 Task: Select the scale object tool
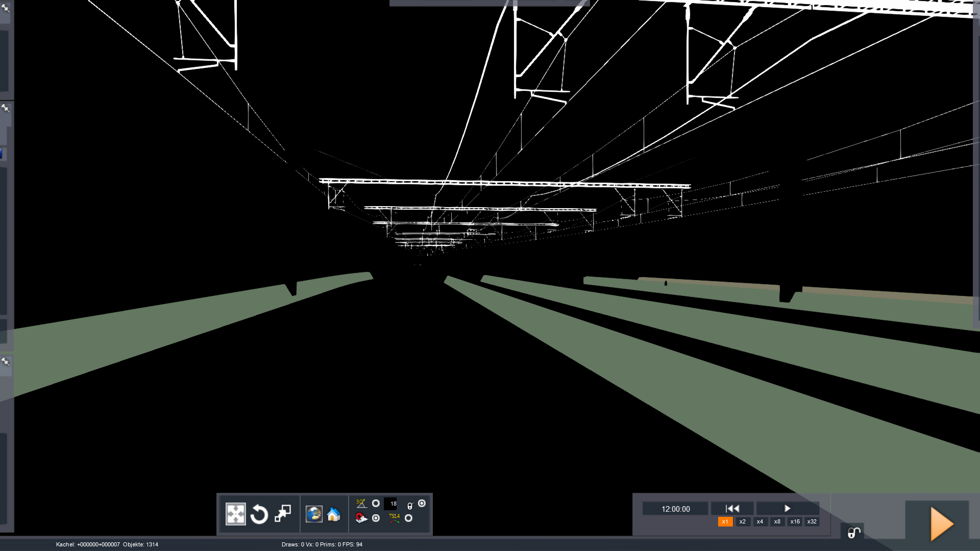[283, 514]
